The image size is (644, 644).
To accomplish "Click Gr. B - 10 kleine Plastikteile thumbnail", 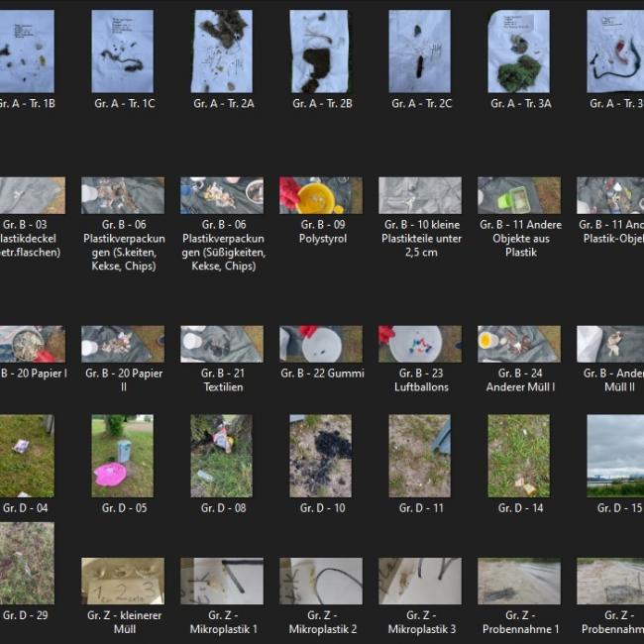I will (420, 196).
